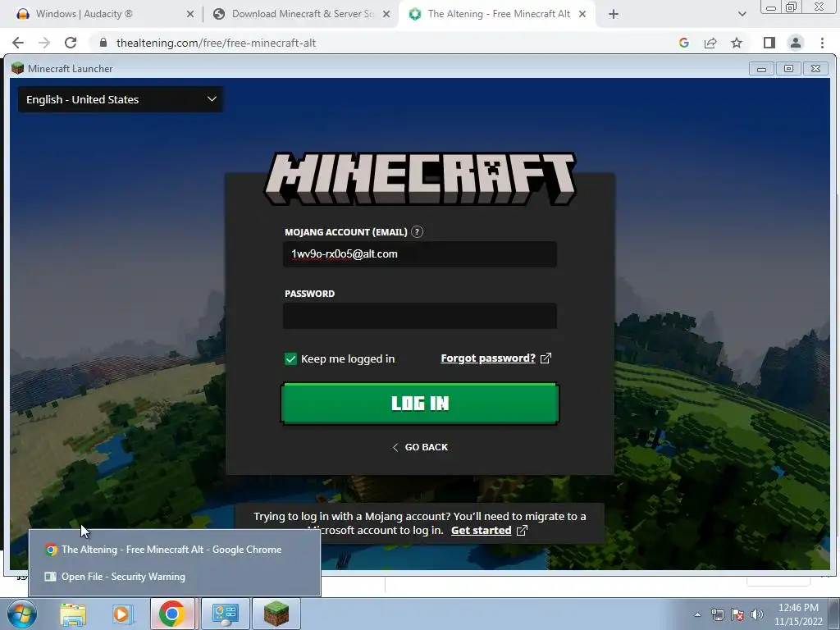
Task: Click the green LOG IN button
Action: 420,404
